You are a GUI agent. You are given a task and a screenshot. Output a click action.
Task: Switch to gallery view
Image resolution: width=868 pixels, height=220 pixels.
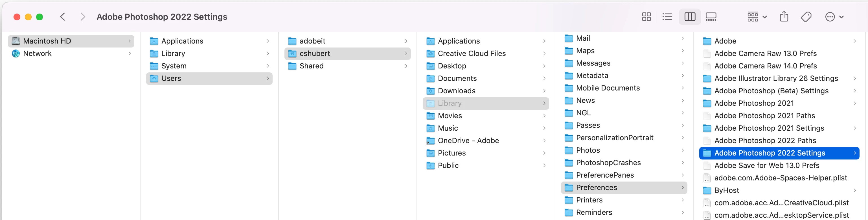click(711, 17)
